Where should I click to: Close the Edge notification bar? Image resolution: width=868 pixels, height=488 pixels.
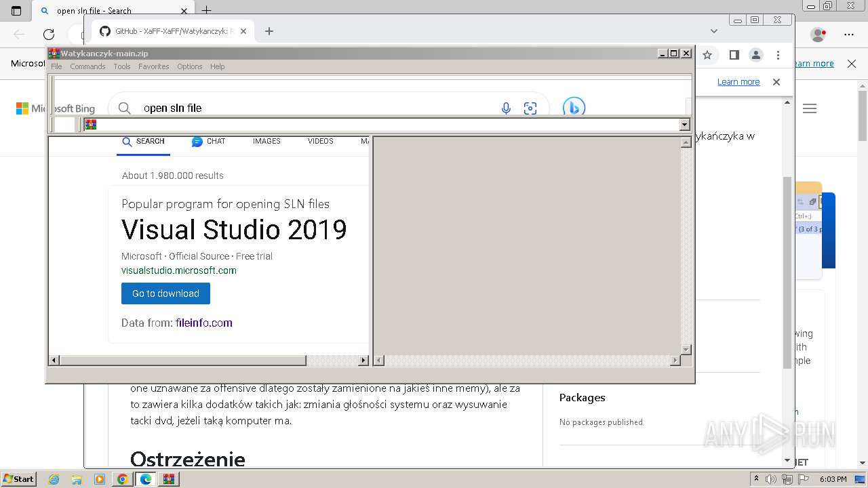[x=852, y=64]
